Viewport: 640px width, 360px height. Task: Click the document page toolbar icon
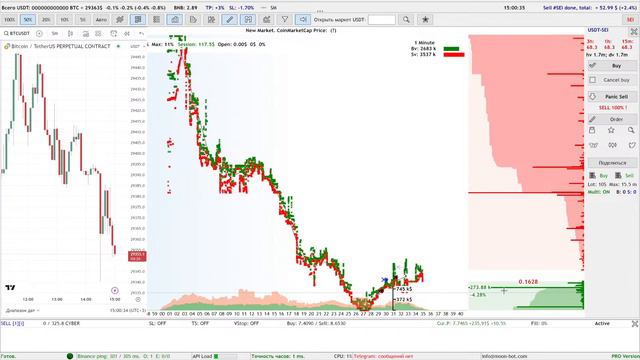(193, 20)
